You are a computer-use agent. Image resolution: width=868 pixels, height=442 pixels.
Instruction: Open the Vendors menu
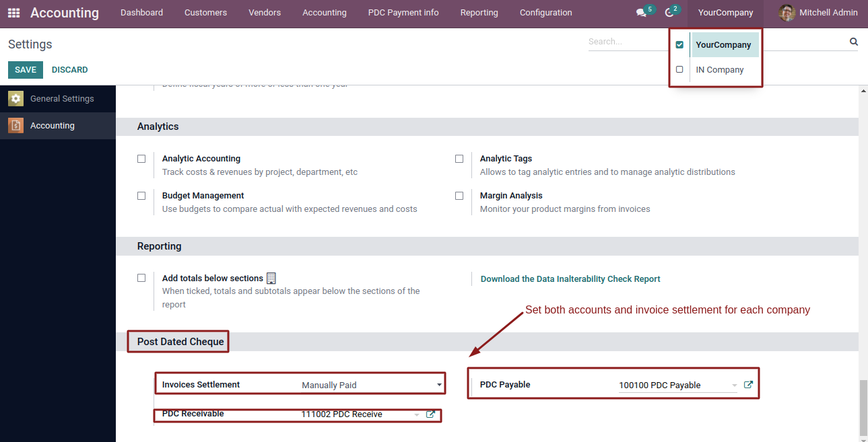tap(265, 13)
